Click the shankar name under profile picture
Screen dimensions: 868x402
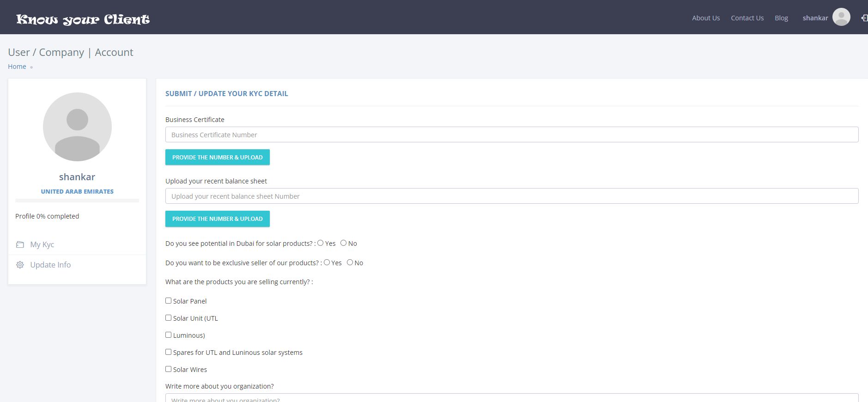[x=77, y=177]
